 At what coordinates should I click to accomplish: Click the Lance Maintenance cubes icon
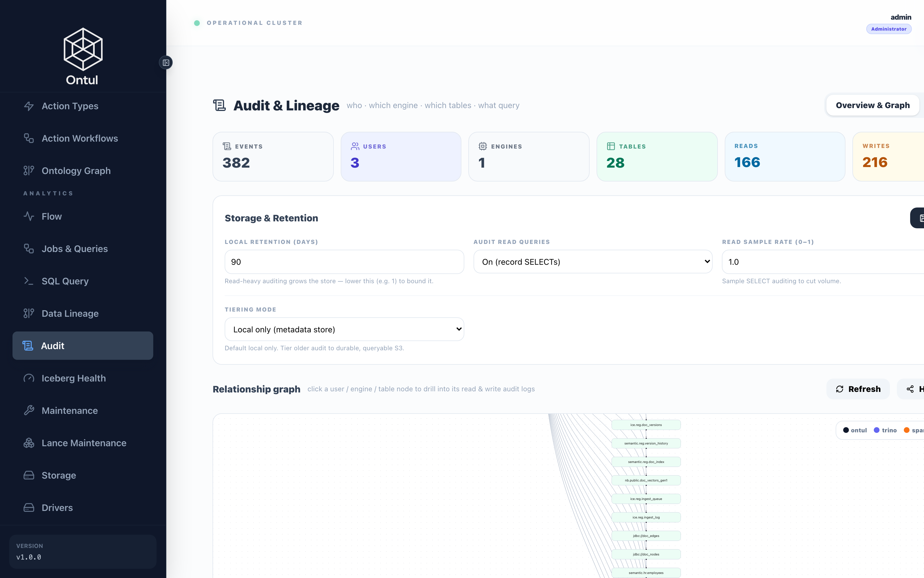tap(29, 443)
